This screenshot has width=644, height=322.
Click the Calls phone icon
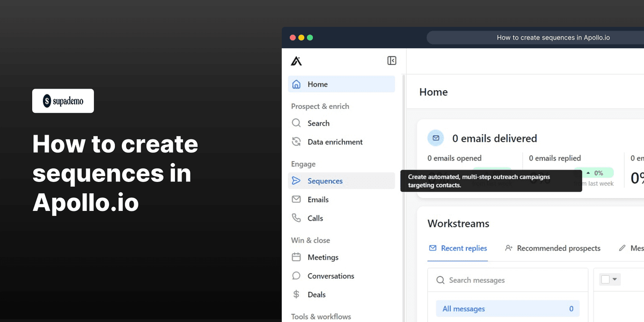[x=296, y=218]
